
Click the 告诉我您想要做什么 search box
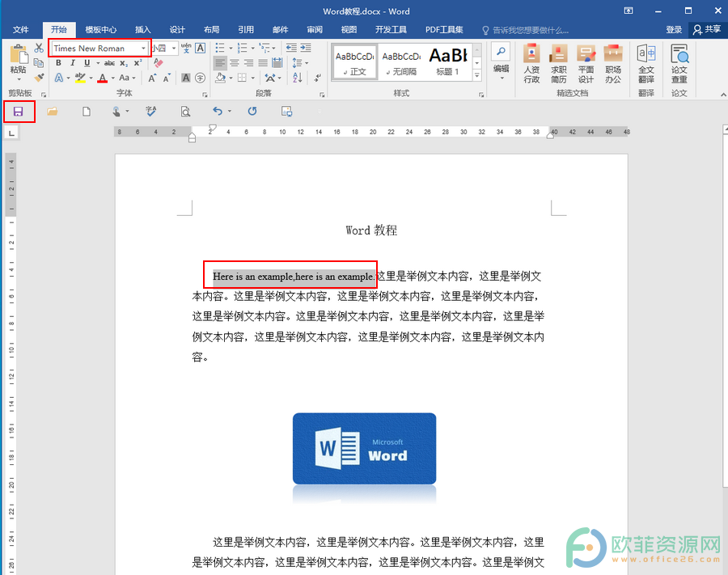pyautogui.click(x=526, y=30)
